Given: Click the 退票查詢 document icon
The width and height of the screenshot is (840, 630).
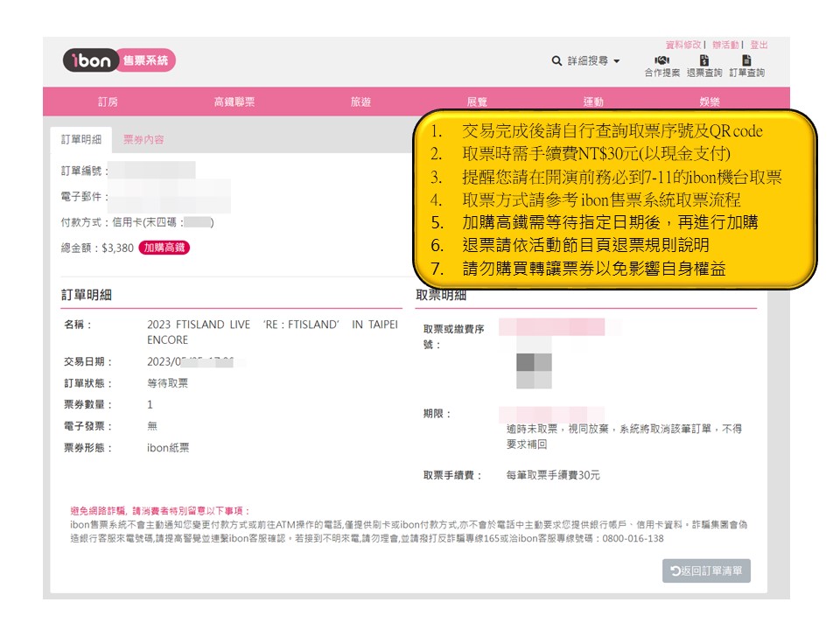Looking at the screenshot, I should point(703,60).
